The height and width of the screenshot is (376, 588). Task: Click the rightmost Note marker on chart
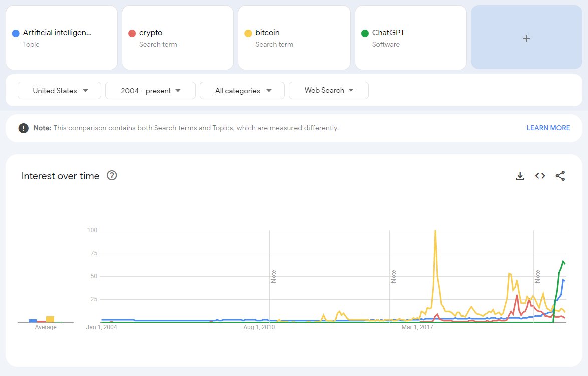click(538, 277)
